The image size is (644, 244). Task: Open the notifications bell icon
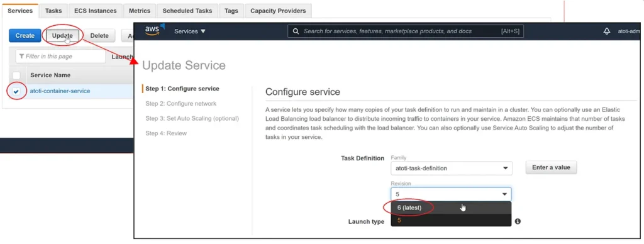(x=607, y=31)
